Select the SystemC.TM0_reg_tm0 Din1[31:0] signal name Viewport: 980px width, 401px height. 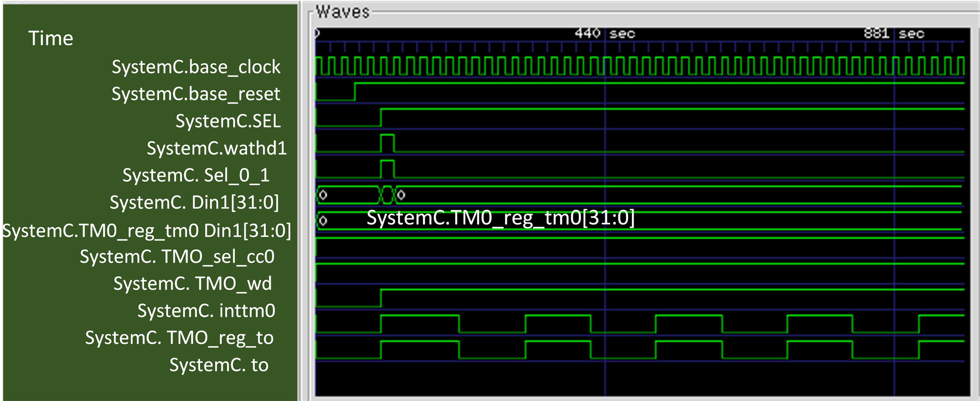(x=147, y=230)
